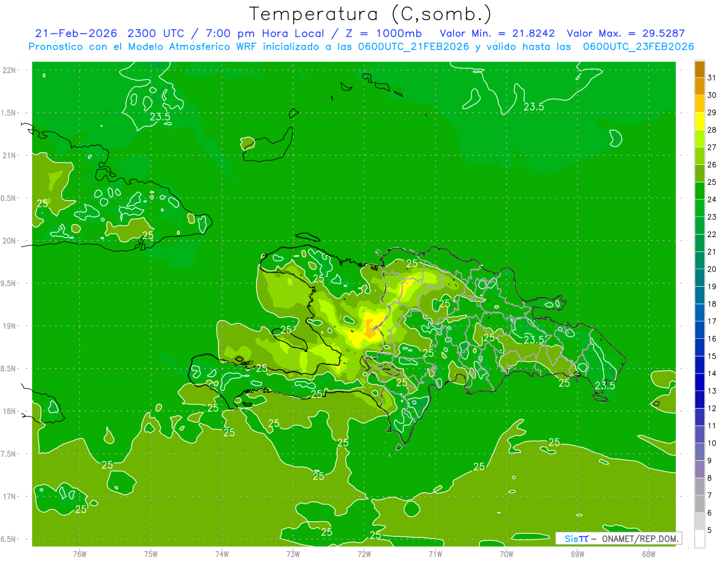Viewport: 728px width, 562px height.
Task: Click the number 8 on the color scale
Action: pyautogui.click(x=710, y=478)
